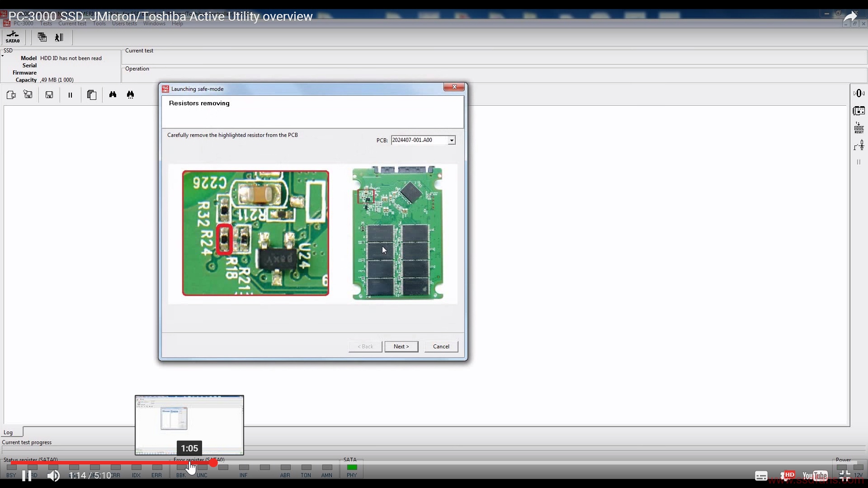Click the pause icon in the toolbar
The width and height of the screenshot is (868, 488).
[x=70, y=95]
